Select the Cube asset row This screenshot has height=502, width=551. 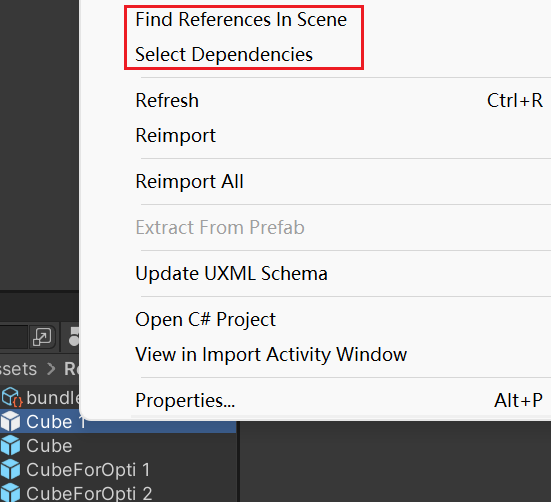coord(118,445)
